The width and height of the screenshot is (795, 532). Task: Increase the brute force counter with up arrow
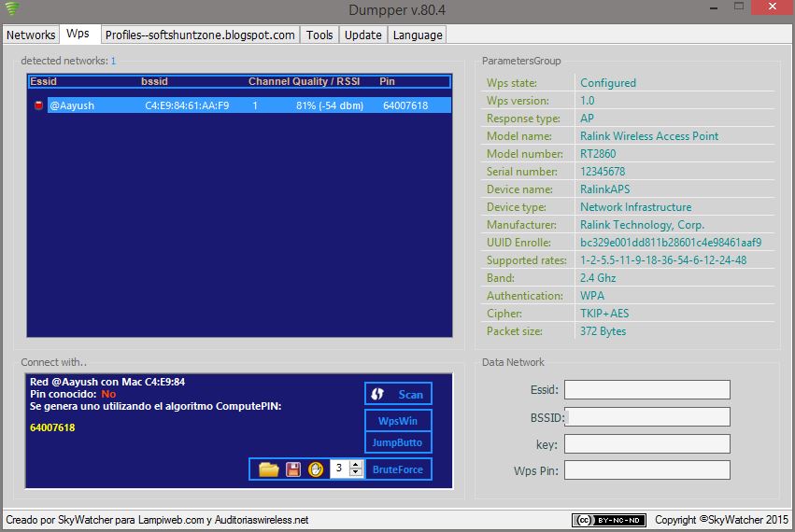(356, 465)
